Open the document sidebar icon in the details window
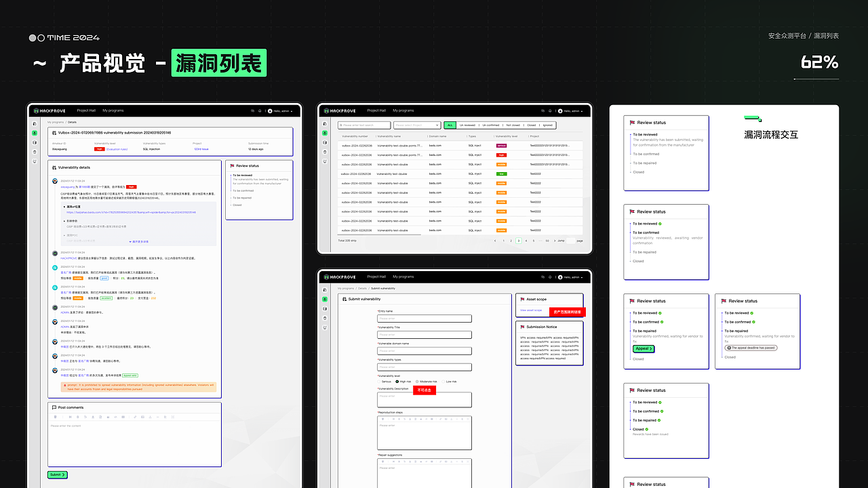The height and width of the screenshot is (488, 868). (35, 123)
